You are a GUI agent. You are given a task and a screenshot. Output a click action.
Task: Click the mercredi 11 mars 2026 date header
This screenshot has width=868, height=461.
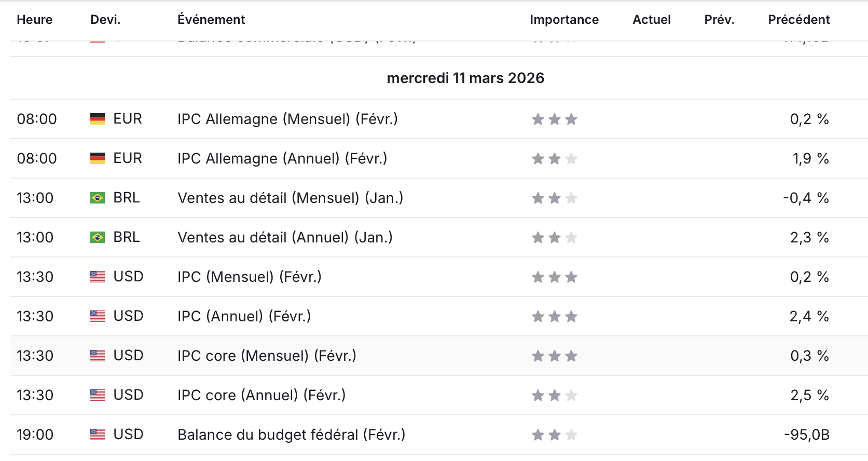click(x=465, y=78)
